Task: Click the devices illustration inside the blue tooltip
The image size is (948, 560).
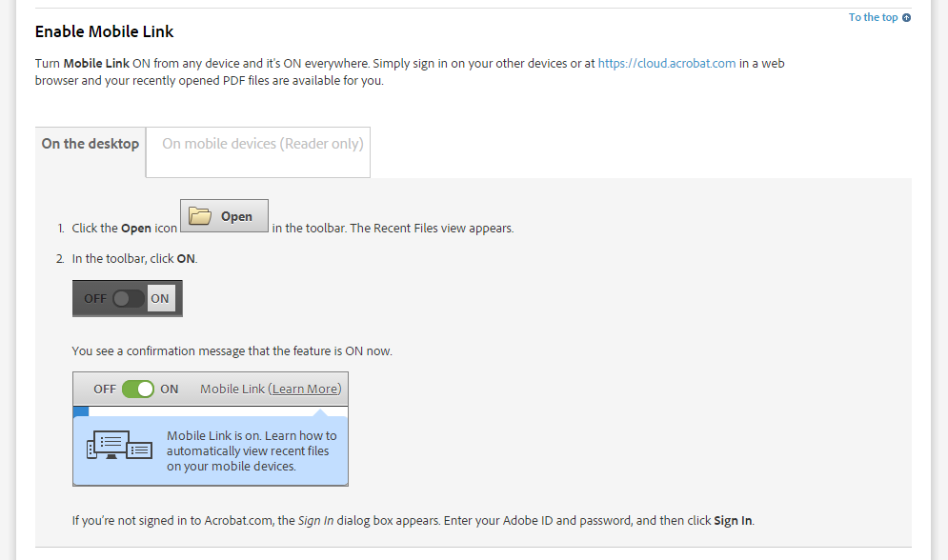Action: [x=118, y=446]
